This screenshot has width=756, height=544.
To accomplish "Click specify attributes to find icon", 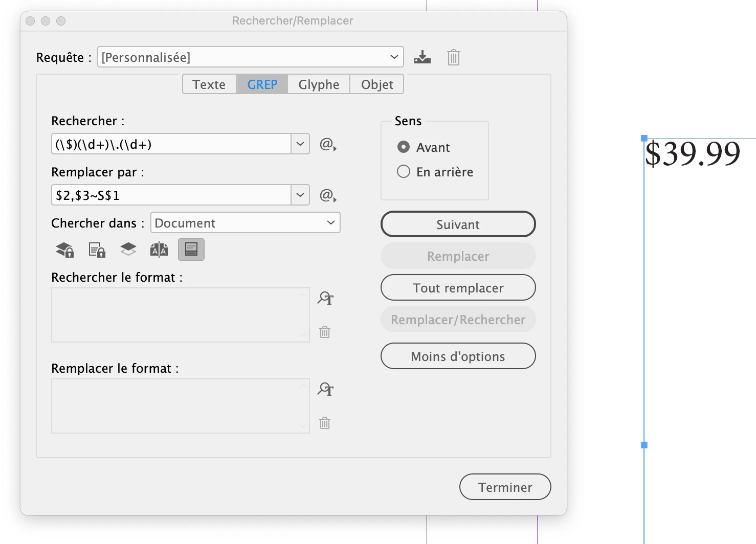I will [325, 298].
